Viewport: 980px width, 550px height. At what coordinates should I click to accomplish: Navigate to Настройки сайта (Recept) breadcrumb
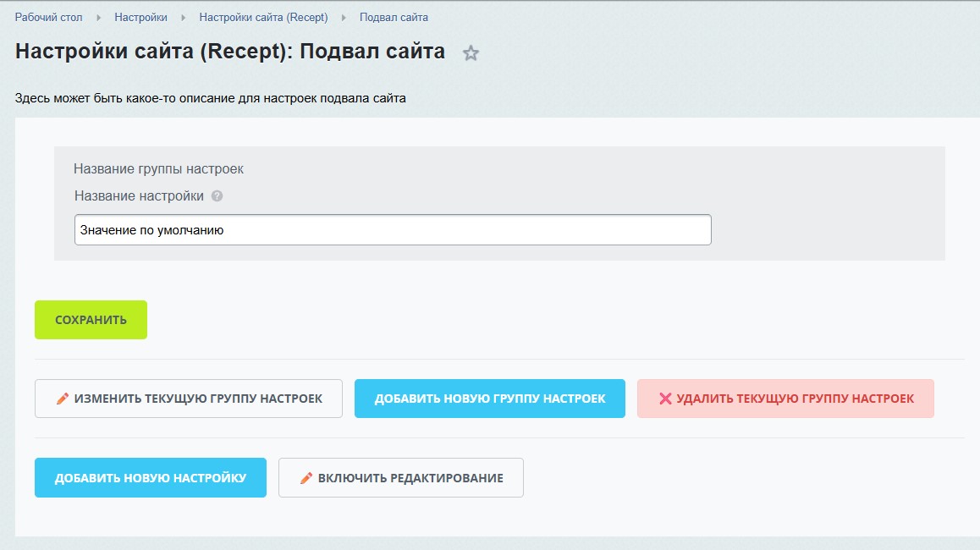click(x=263, y=17)
